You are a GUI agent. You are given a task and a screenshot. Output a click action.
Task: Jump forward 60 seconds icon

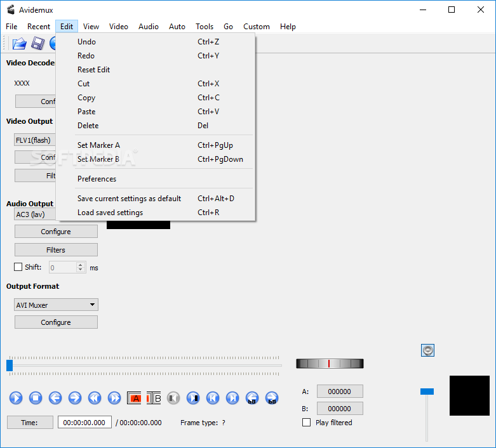tap(272, 398)
